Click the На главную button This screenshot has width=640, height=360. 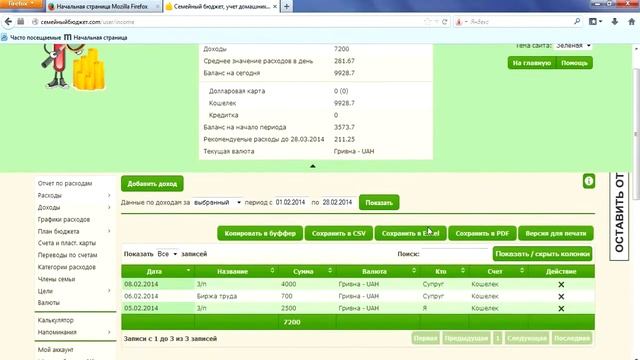coord(532,63)
